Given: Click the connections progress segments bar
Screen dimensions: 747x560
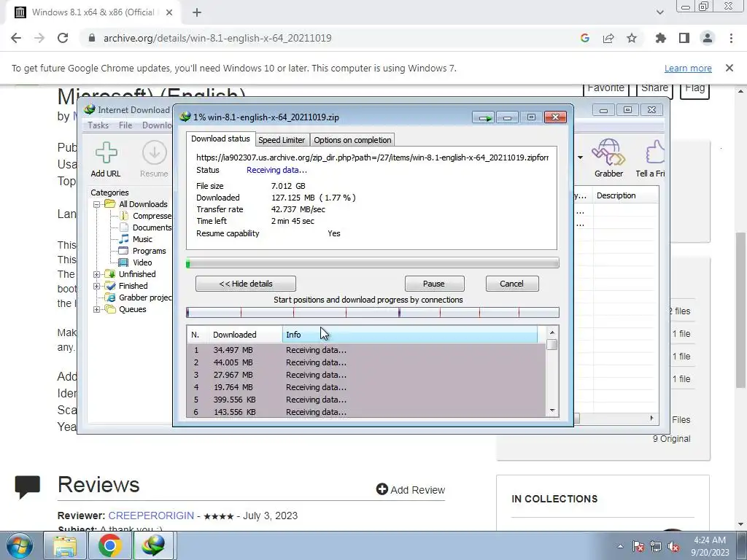Looking at the screenshot, I should [373, 312].
